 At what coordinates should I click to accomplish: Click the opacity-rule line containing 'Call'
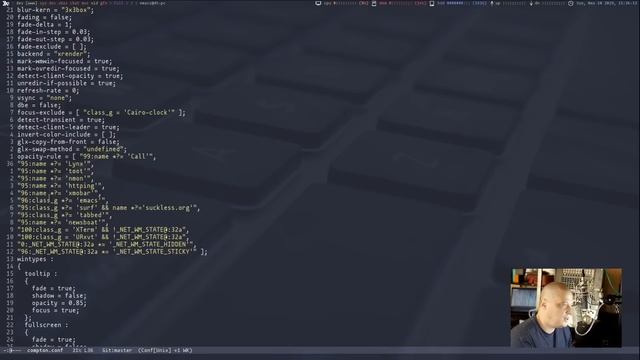87,157
